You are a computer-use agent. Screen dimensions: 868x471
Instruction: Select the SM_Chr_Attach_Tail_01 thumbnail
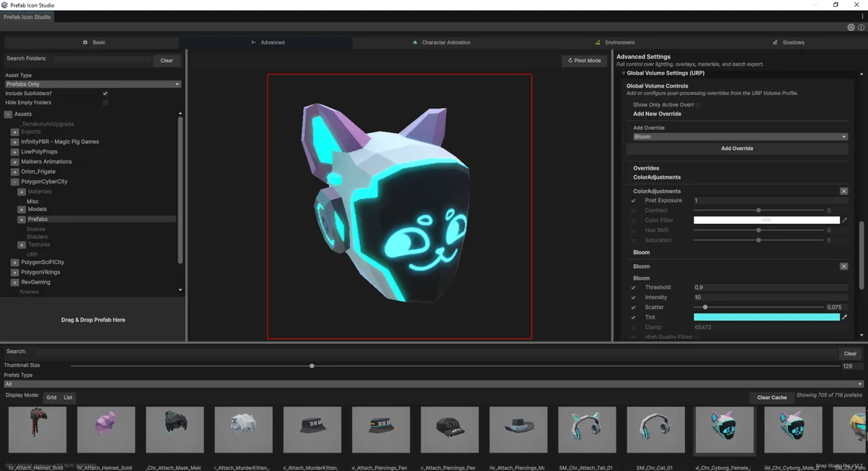tap(587, 430)
